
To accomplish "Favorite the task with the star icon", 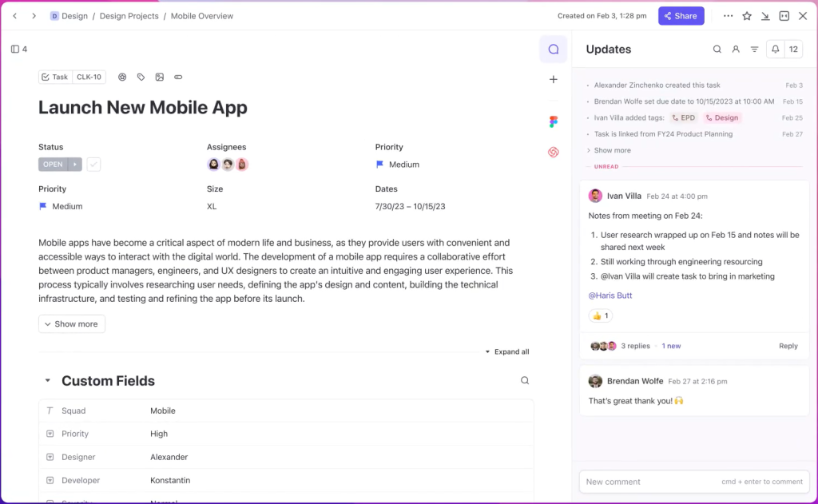I will (747, 16).
